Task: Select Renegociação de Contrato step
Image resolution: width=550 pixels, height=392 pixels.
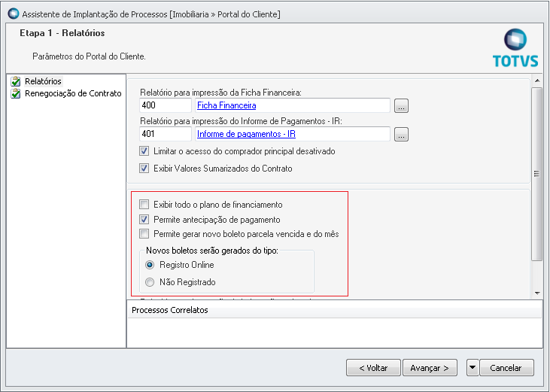Action: pyautogui.click(x=73, y=93)
